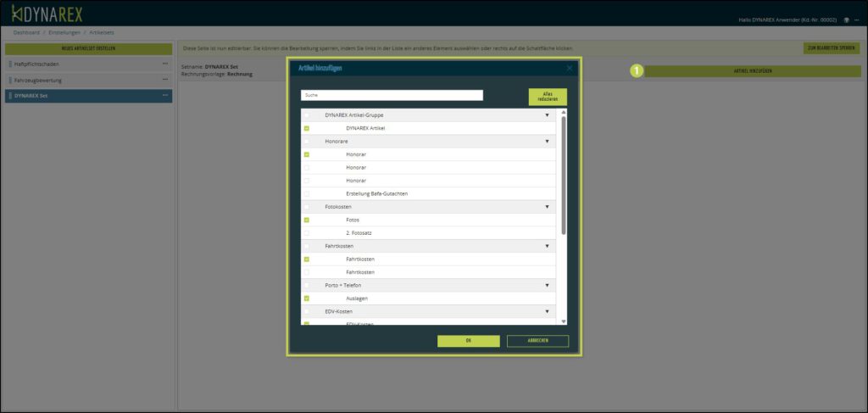This screenshot has height=413, width=868.
Task: Click into the Suche search field
Action: click(x=392, y=96)
